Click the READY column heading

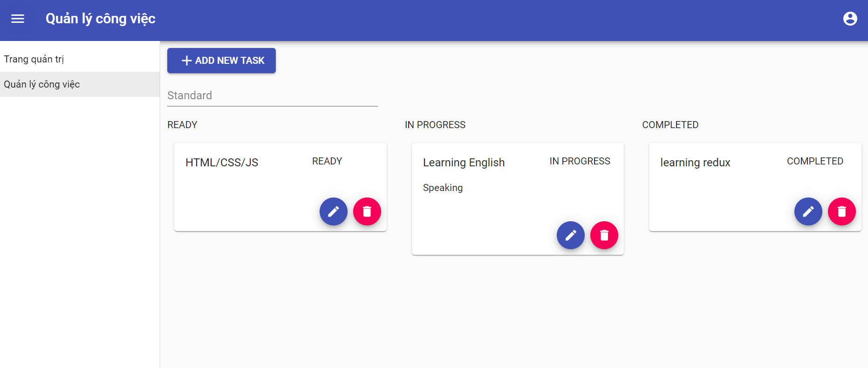pos(182,125)
